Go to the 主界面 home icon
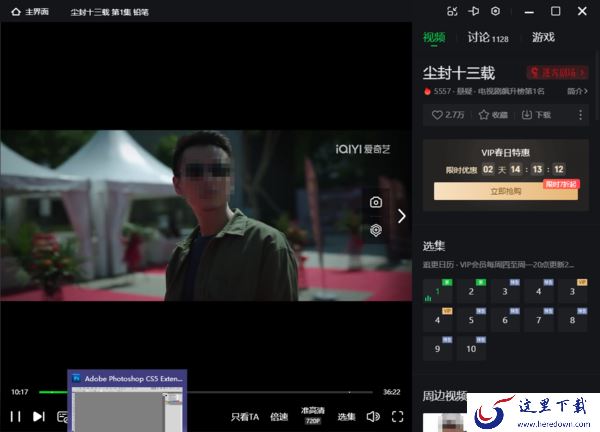 coord(16,12)
